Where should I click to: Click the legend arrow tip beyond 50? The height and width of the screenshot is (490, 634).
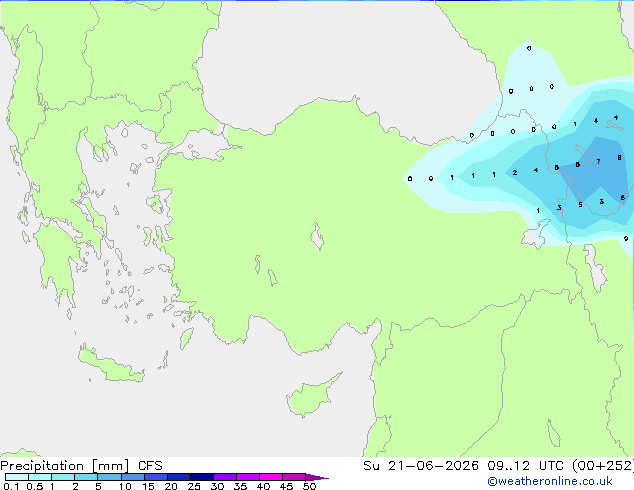[317, 477]
